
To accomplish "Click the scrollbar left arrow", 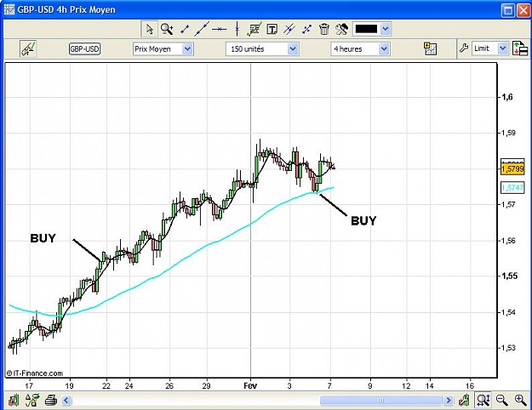I will (x=66, y=401).
